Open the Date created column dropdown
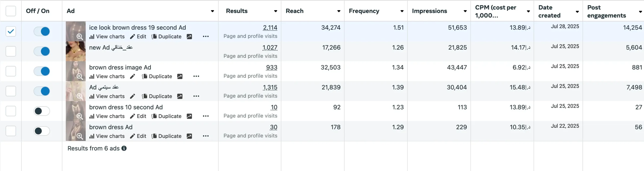This screenshot has height=171, width=644. (x=577, y=12)
